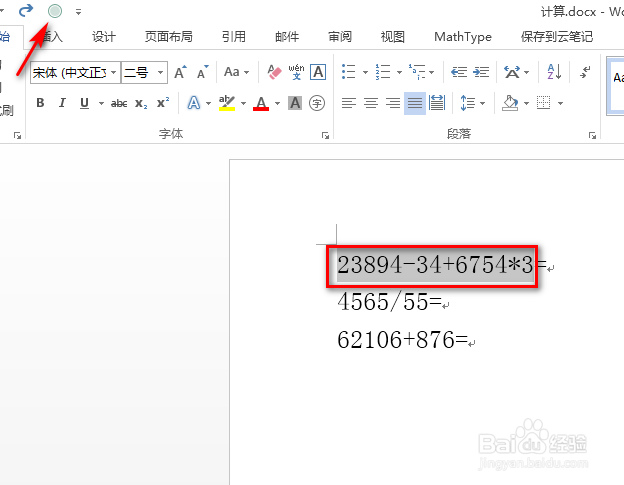Click the borders icon
This screenshot has height=485, width=624.
pos(544,103)
